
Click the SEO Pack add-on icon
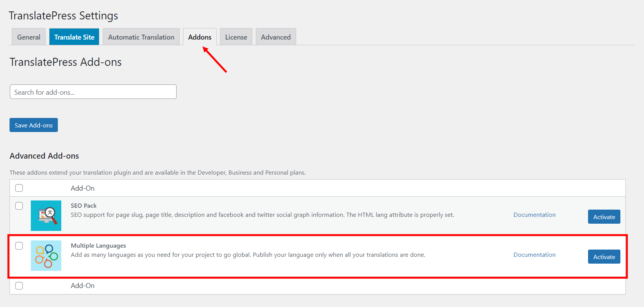click(46, 216)
